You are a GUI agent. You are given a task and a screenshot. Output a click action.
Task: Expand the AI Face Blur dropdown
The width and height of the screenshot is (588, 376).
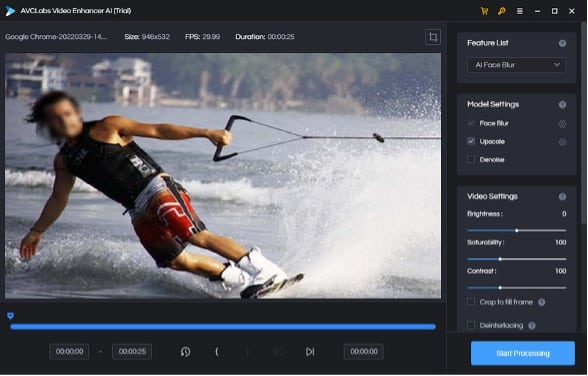pos(516,65)
